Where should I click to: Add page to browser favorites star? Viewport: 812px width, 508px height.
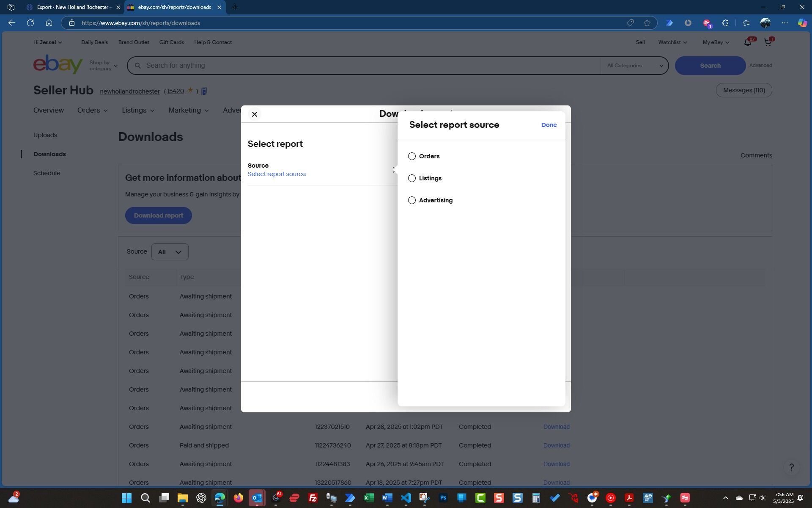click(x=647, y=23)
